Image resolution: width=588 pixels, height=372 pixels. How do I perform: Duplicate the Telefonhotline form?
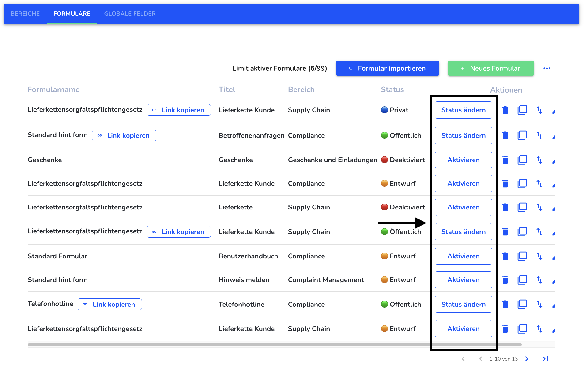[x=522, y=305]
